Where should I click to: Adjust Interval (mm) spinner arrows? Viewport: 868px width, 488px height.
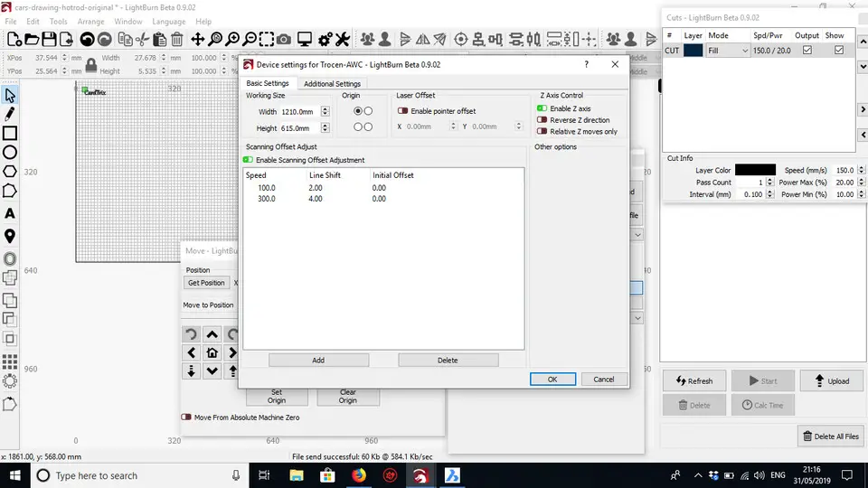(x=769, y=194)
